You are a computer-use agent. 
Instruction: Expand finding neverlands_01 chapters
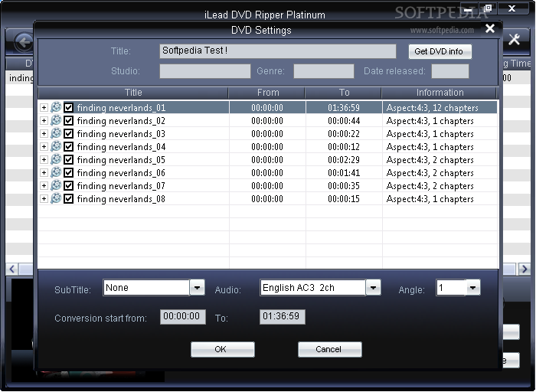point(44,108)
